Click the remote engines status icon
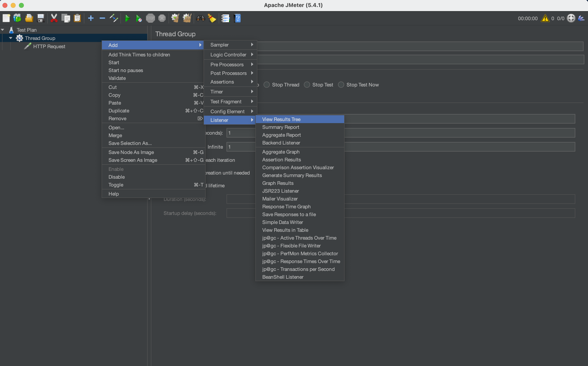 (571, 18)
